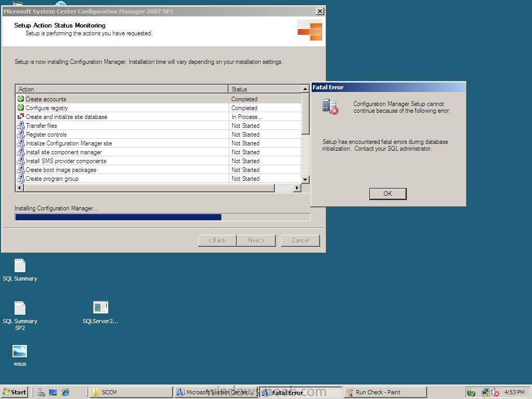Select the 'Transfer files' action row
This screenshot has width=532, height=399.
(158, 126)
